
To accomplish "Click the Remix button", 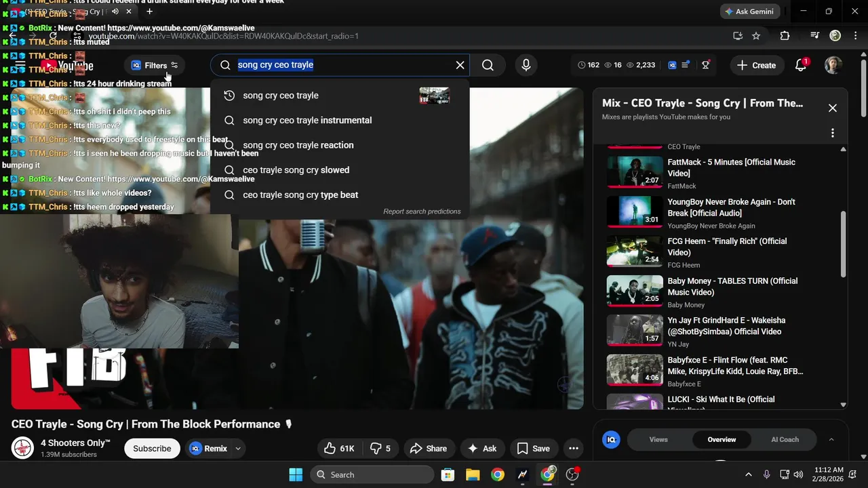I will pyautogui.click(x=208, y=448).
